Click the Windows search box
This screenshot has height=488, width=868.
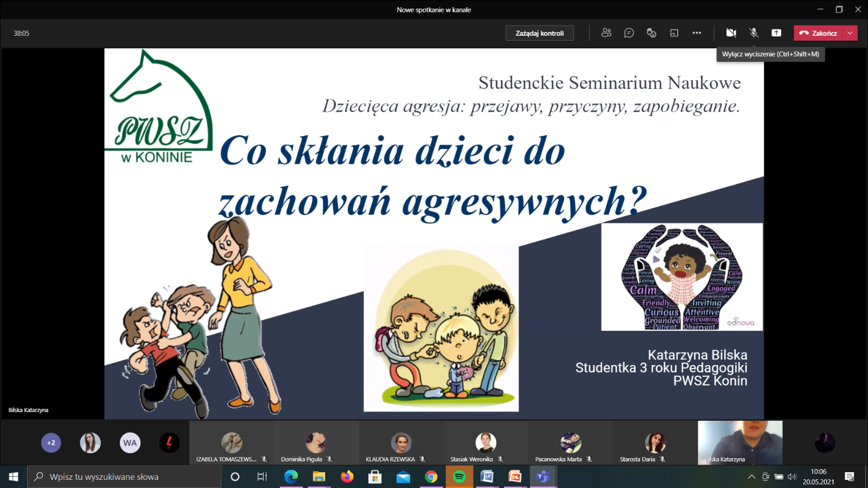pos(125,477)
